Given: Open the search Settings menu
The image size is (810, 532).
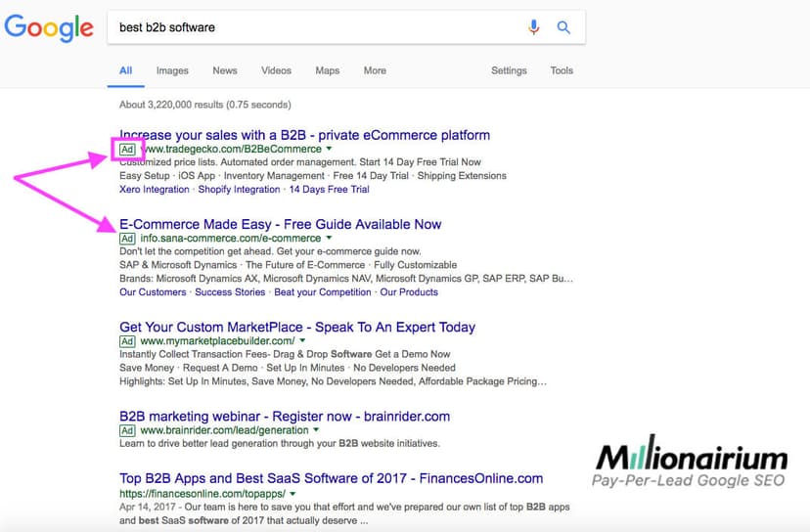Looking at the screenshot, I should pos(509,70).
